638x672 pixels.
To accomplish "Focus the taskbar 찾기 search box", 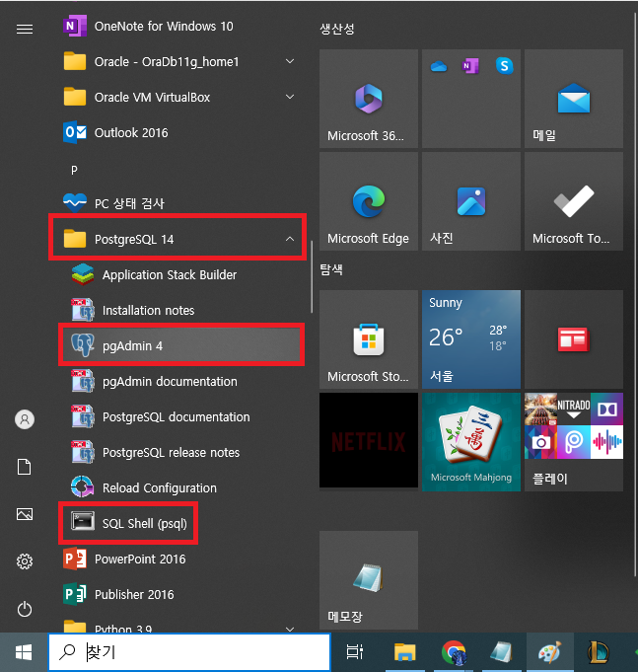I will coord(189,652).
